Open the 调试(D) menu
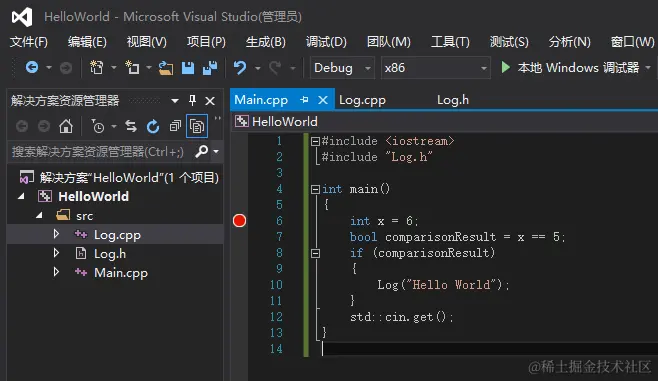658x381 pixels. click(326, 42)
